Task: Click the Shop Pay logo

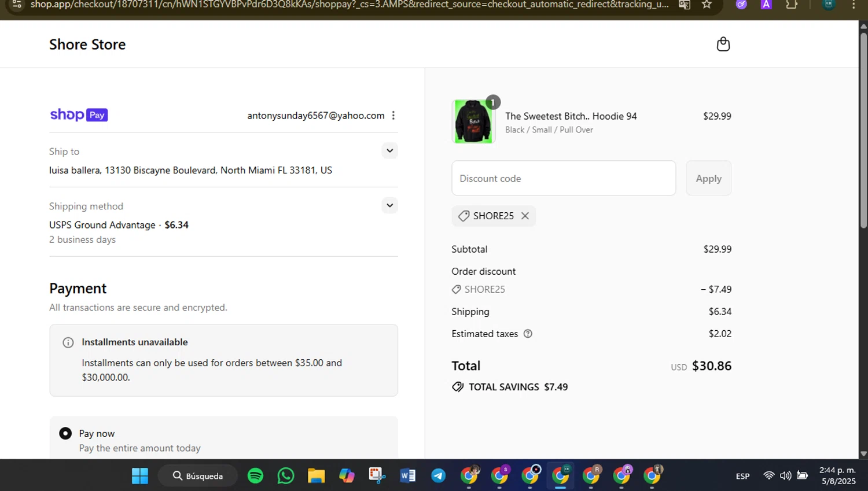Action: tap(79, 115)
